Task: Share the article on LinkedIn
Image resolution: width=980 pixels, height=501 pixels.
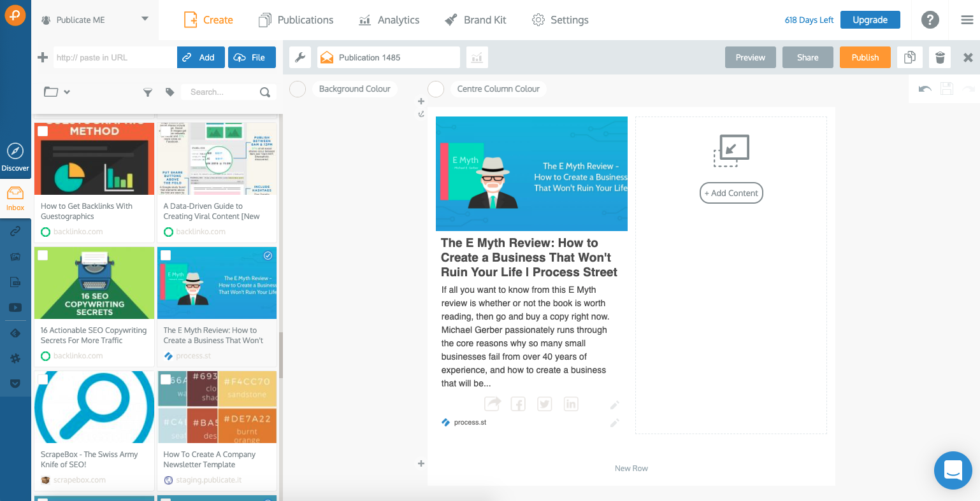Action: point(571,404)
